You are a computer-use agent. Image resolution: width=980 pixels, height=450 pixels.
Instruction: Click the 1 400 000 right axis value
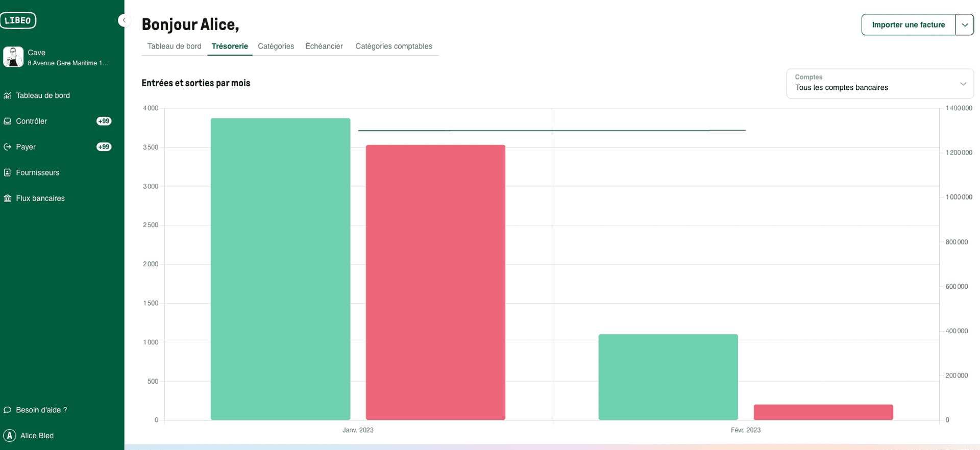[959, 108]
